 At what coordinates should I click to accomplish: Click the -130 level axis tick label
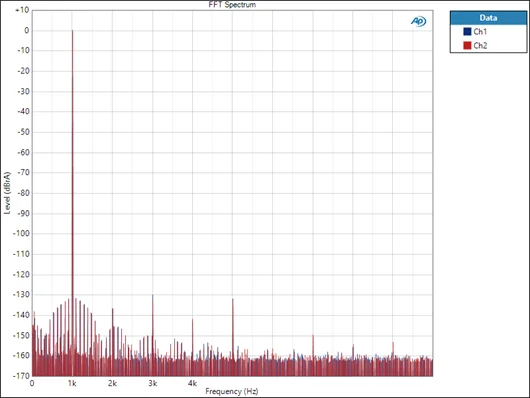click(21, 295)
